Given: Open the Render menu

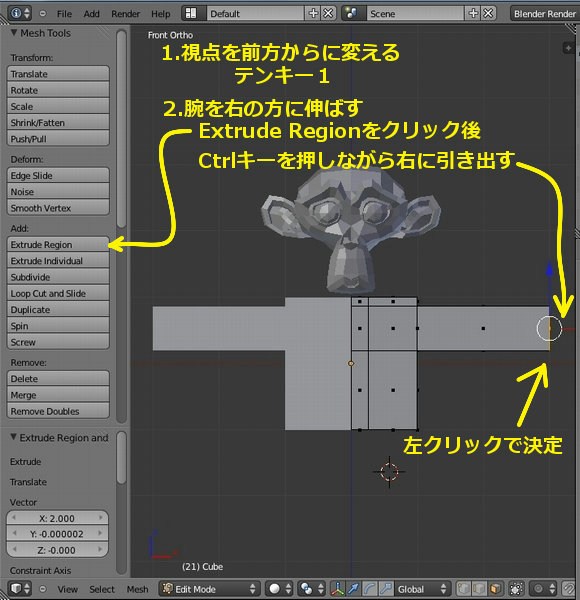Looking at the screenshot, I should point(125,14).
